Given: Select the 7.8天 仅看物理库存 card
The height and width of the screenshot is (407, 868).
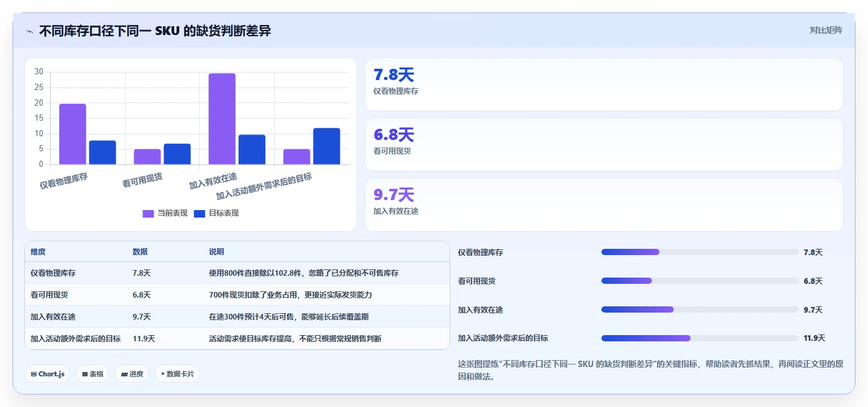Looking at the screenshot, I should [x=604, y=84].
